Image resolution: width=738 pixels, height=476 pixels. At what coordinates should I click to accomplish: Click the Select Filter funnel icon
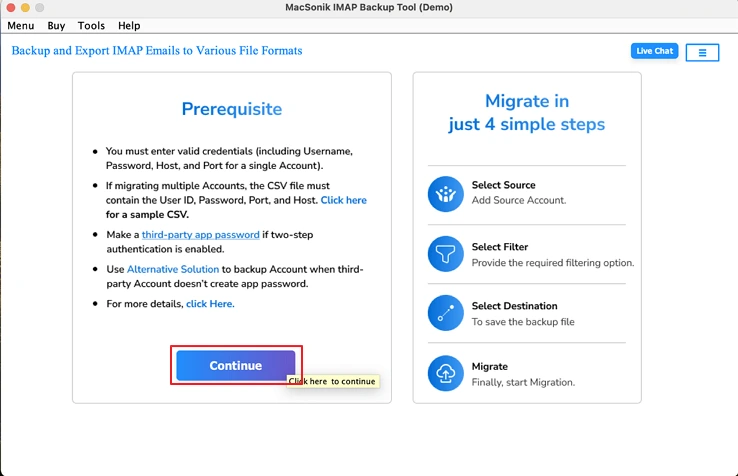pyautogui.click(x=445, y=254)
